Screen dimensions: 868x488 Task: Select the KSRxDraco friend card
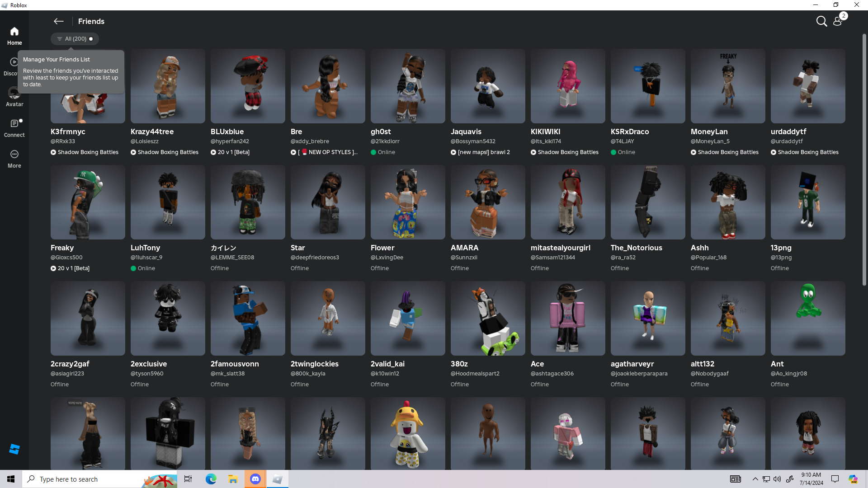pos(647,86)
